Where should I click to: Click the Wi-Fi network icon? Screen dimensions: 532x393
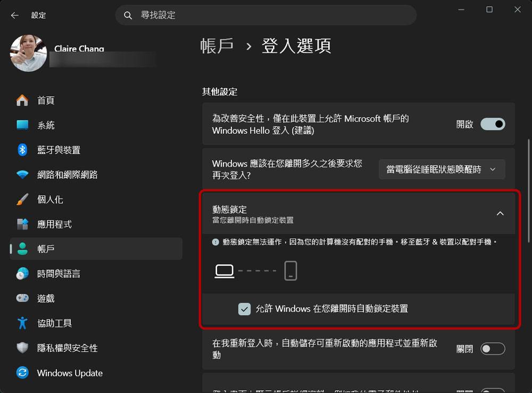click(x=22, y=175)
